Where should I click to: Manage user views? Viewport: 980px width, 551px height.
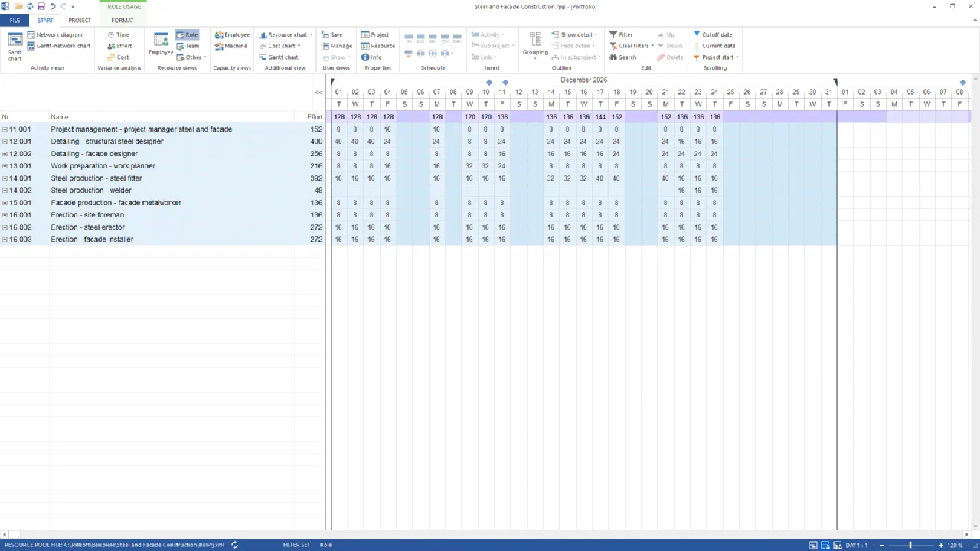click(x=336, y=46)
